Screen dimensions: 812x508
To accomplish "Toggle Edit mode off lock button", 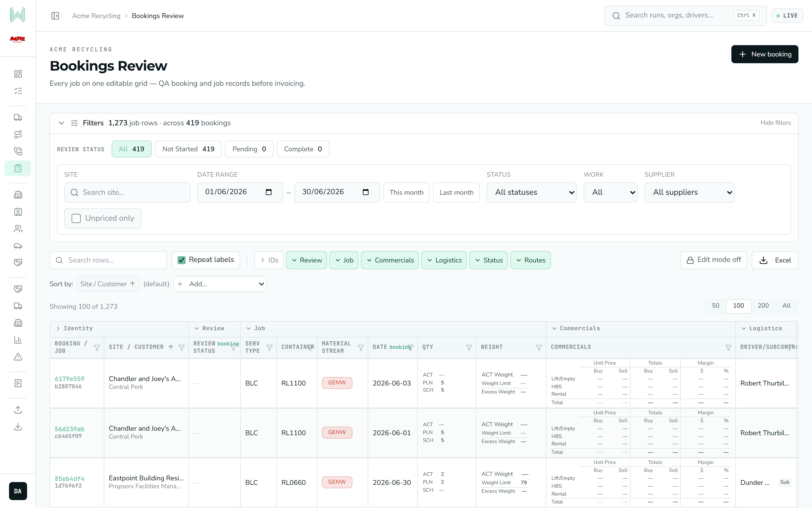I will tap(713, 260).
